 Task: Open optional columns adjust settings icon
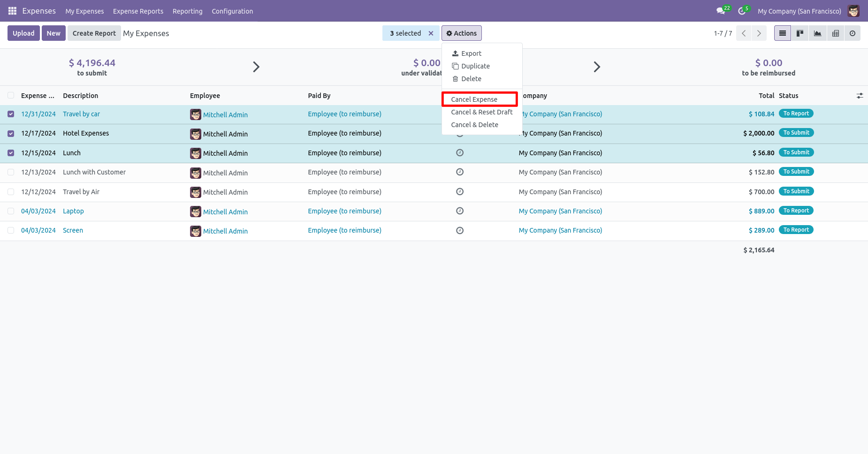pyautogui.click(x=860, y=96)
